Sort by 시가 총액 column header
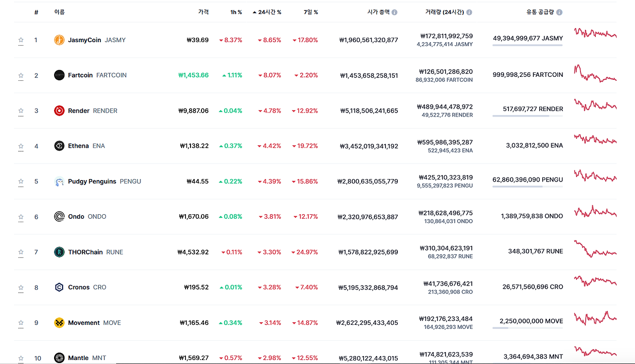This screenshot has width=635, height=364. [379, 12]
